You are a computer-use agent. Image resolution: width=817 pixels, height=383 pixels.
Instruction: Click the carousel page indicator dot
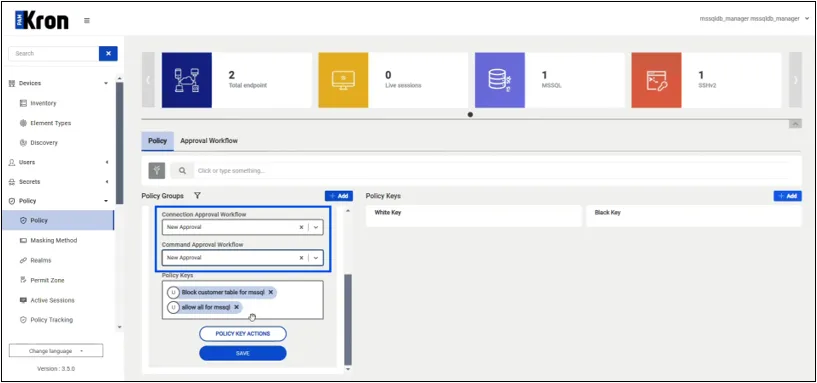pos(471,115)
